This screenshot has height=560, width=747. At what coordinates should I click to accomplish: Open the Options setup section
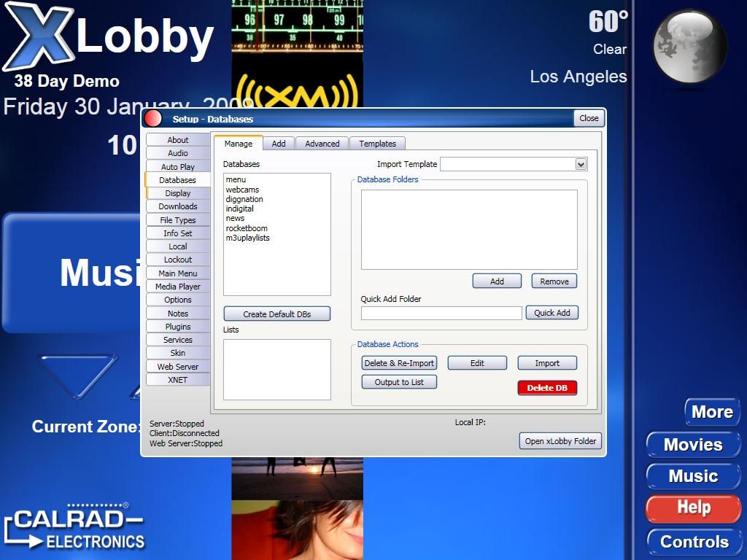click(x=178, y=300)
